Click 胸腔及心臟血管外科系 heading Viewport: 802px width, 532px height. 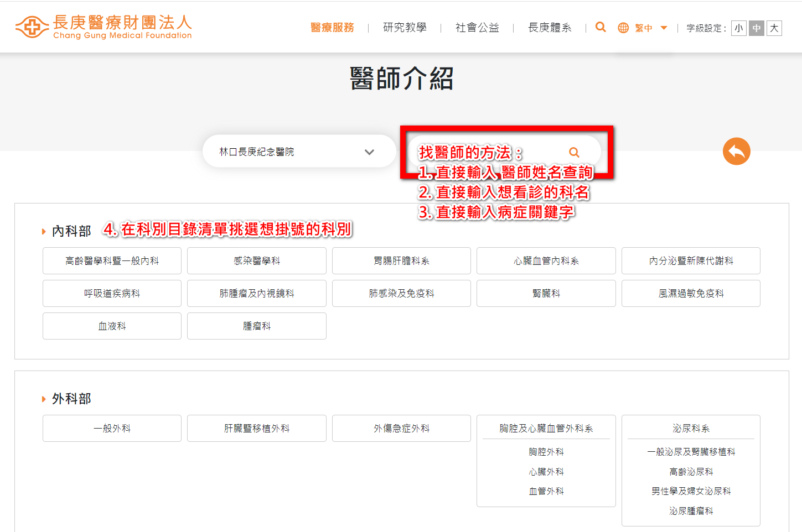(546, 428)
